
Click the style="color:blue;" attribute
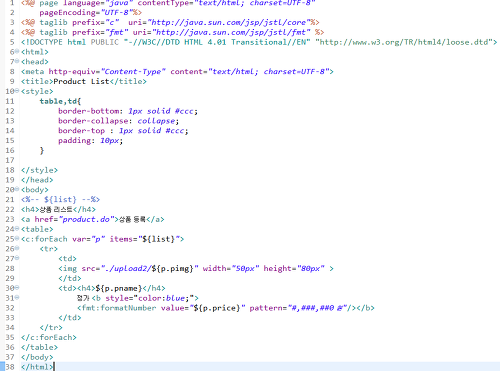[149, 298]
